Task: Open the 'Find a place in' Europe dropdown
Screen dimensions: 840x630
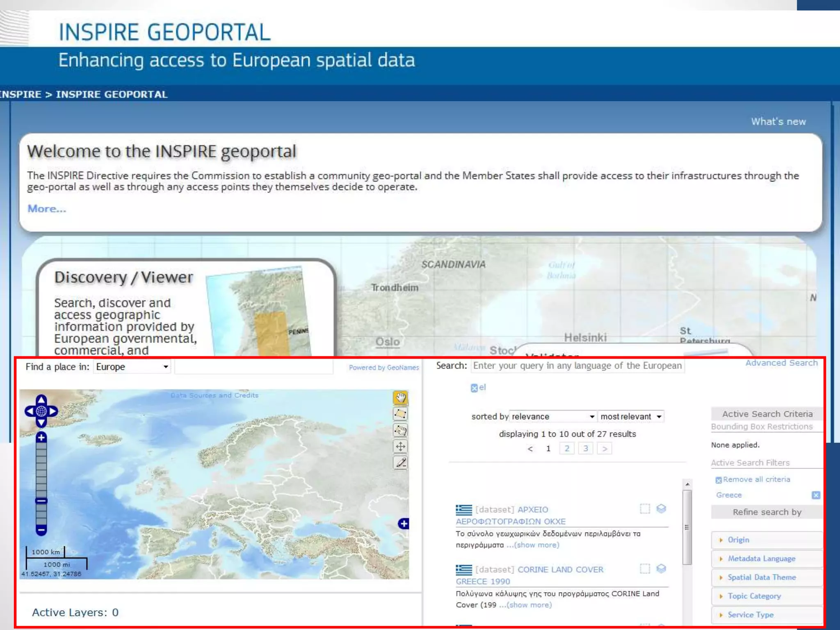Action: coord(132,367)
